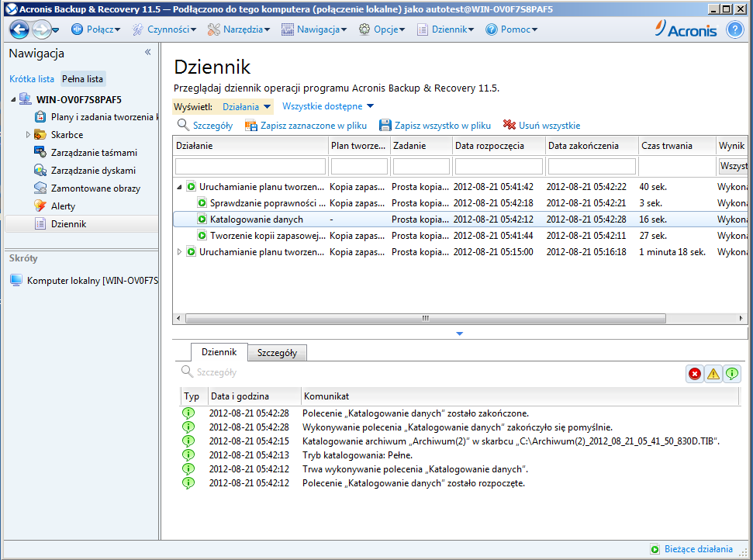
Task: Collapse the Nawigacja pane with chevrons
Action: tap(148, 52)
